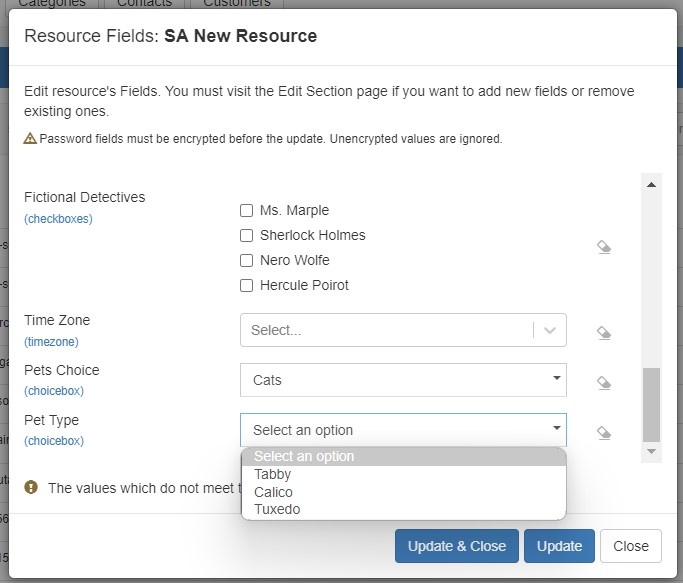Choose Tabby from the Pet Type list
The height and width of the screenshot is (583, 683).
tap(273, 475)
